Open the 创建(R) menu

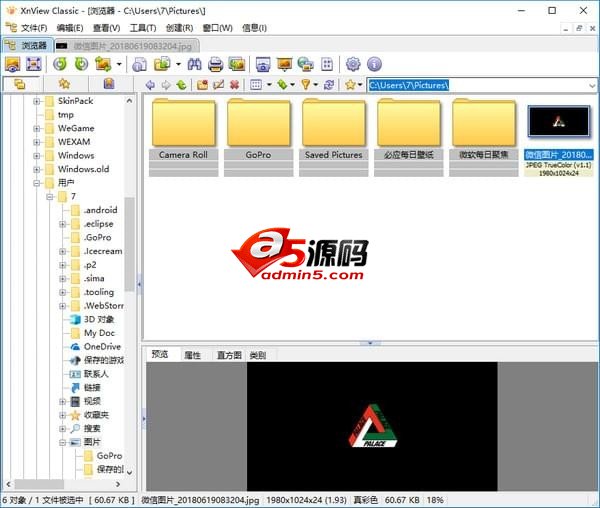pos(179,28)
